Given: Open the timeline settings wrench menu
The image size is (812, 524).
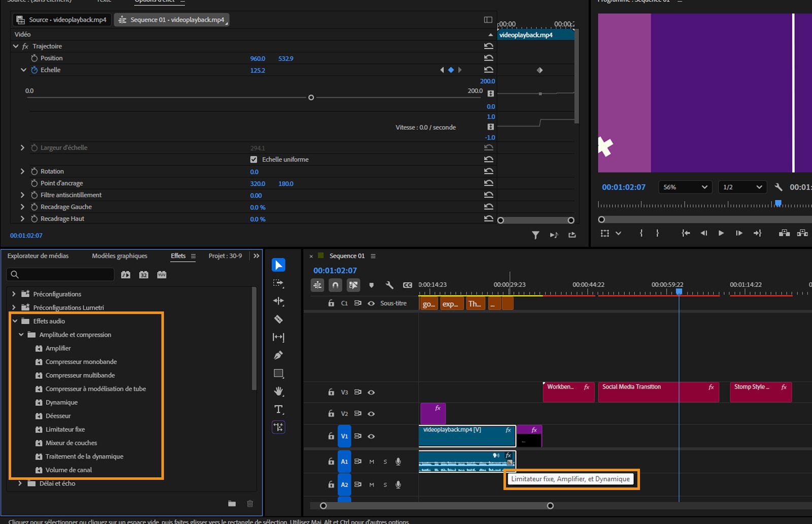Looking at the screenshot, I should (389, 285).
